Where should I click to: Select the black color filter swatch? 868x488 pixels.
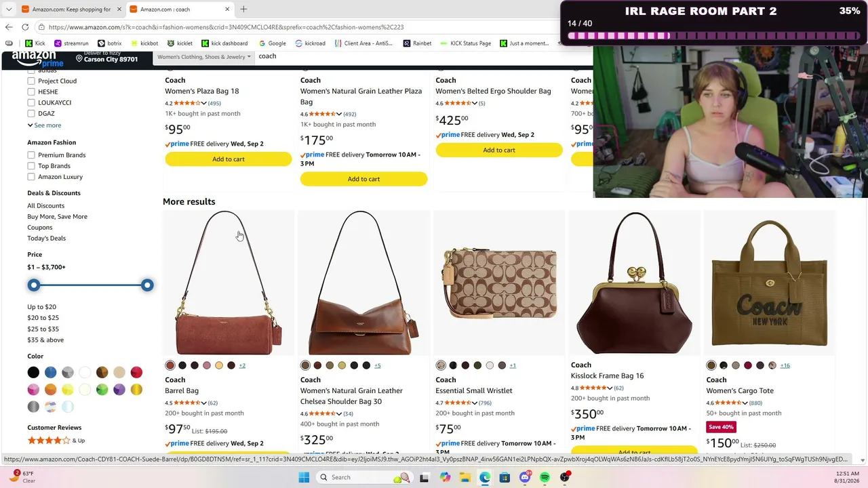[x=33, y=372]
